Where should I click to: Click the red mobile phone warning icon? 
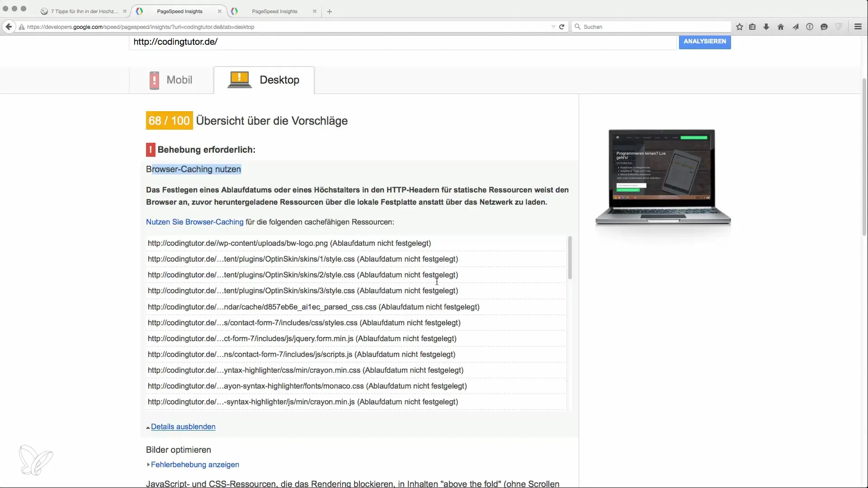(x=154, y=80)
